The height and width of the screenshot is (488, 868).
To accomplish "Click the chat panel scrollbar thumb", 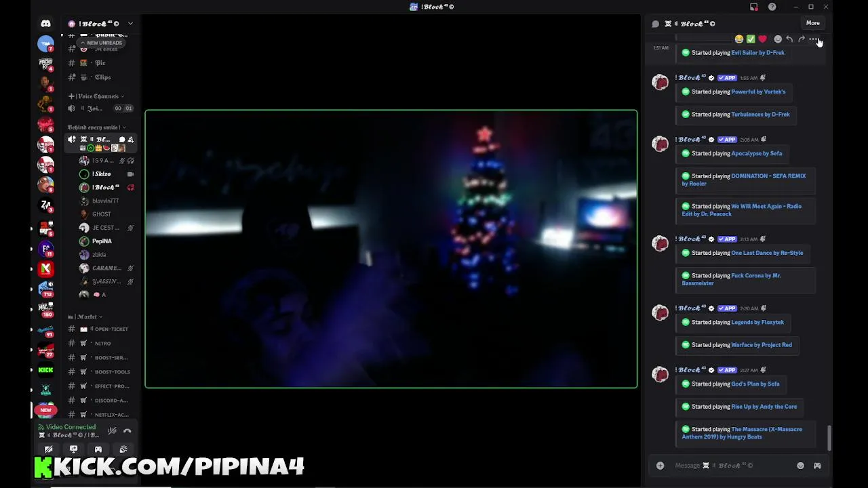I will pos(829,437).
